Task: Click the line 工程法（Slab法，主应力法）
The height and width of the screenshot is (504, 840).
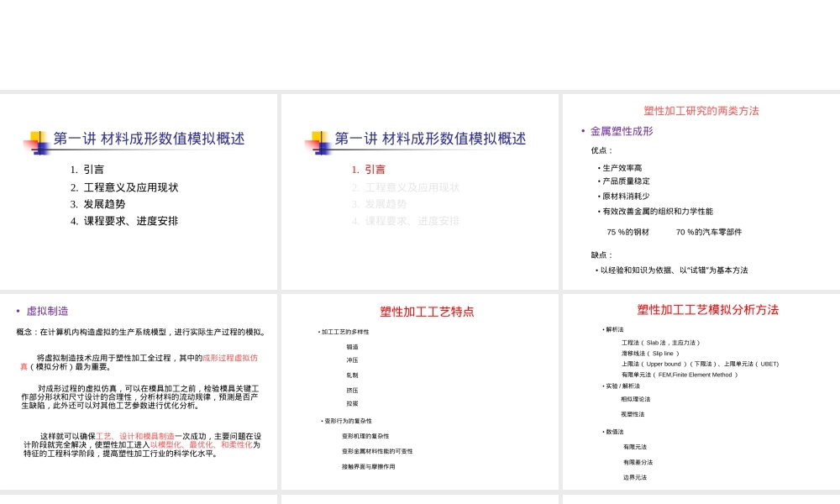Action: click(x=660, y=343)
